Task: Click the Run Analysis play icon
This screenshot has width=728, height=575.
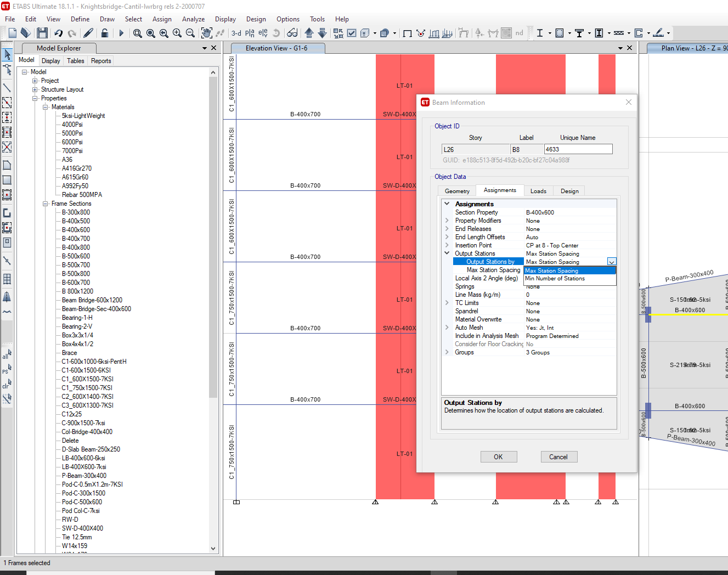Action: (x=121, y=33)
